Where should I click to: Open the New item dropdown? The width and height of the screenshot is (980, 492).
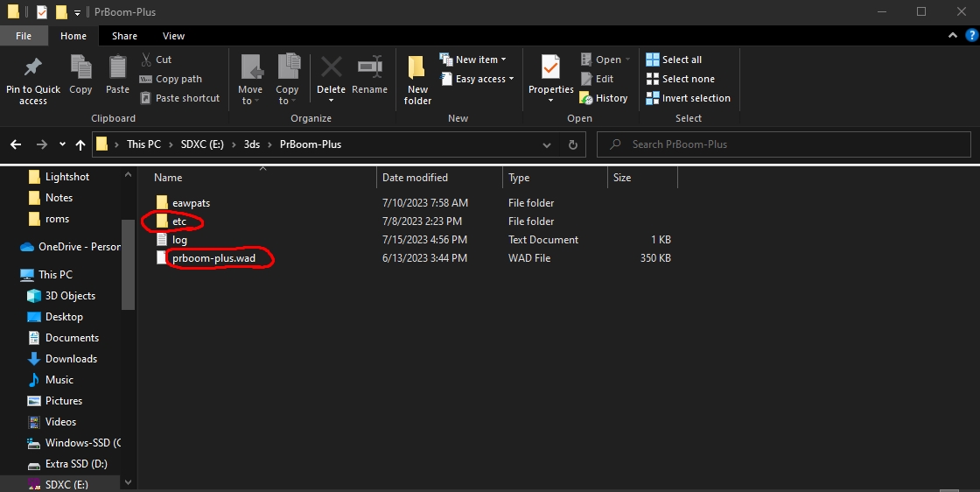coord(473,60)
